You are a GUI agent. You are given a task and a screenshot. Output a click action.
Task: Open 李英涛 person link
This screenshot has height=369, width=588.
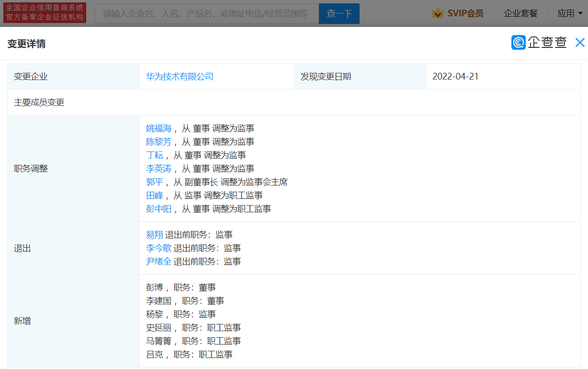158,169
